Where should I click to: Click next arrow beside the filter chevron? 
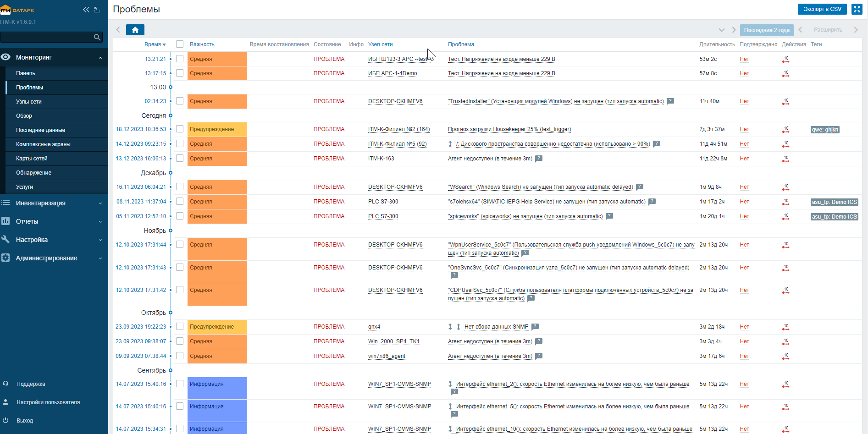click(734, 30)
